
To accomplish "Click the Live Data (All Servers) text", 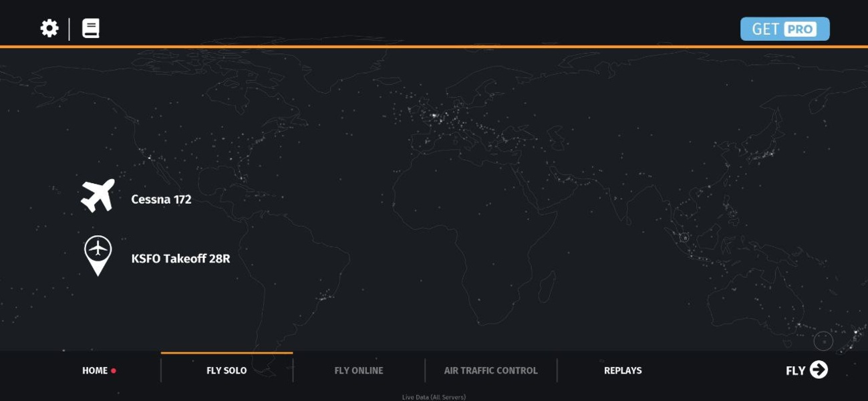I will (434, 397).
